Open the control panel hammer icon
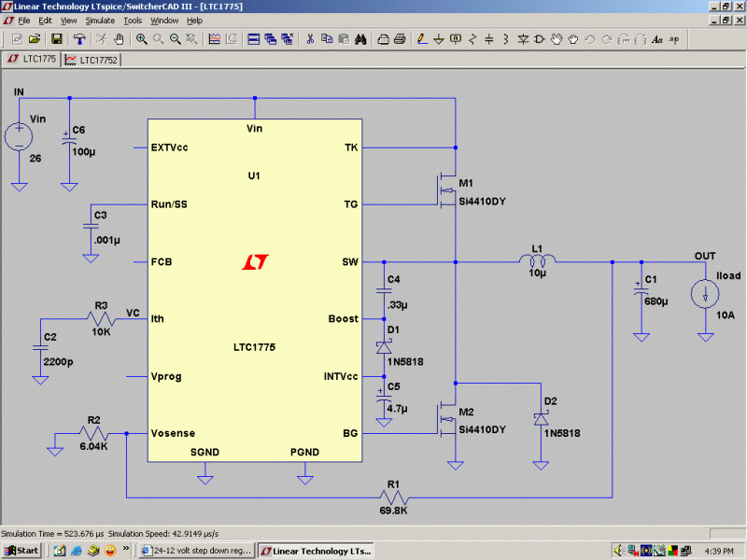 (79, 39)
